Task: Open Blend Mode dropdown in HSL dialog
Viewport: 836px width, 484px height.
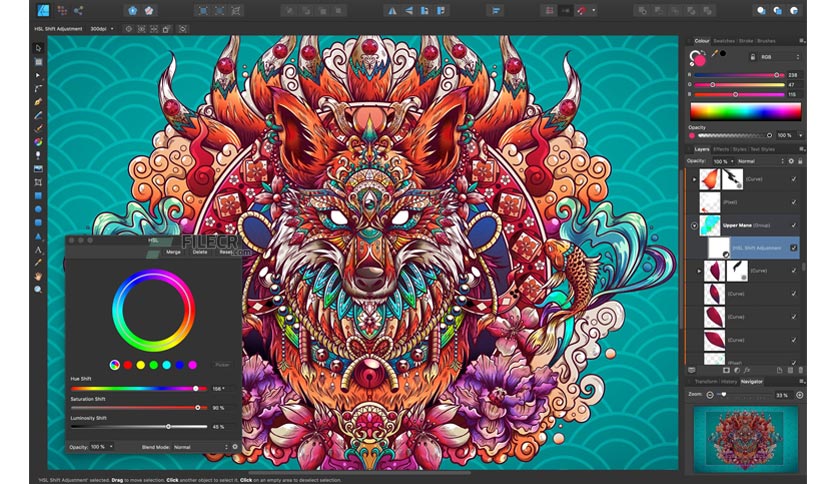Action: [196, 447]
